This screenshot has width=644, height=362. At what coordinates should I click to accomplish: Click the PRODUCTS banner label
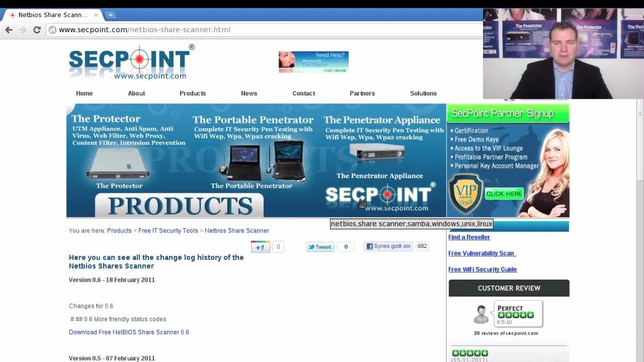click(x=180, y=205)
